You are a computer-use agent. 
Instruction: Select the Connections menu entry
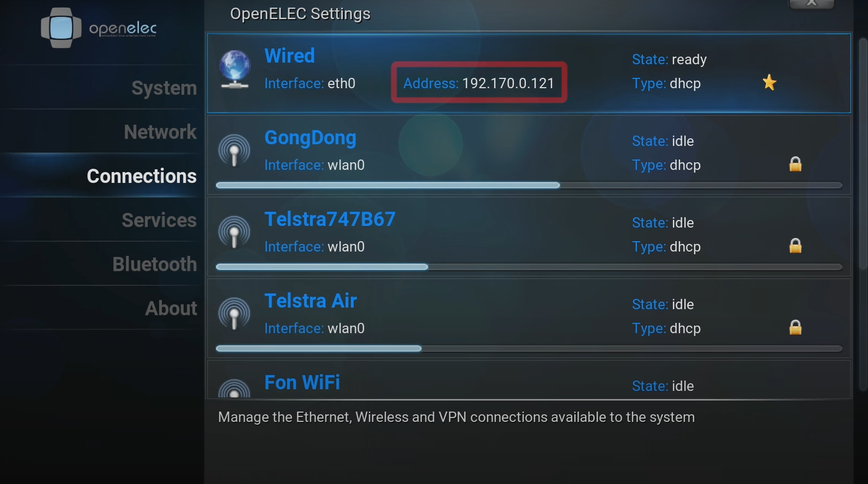[142, 176]
